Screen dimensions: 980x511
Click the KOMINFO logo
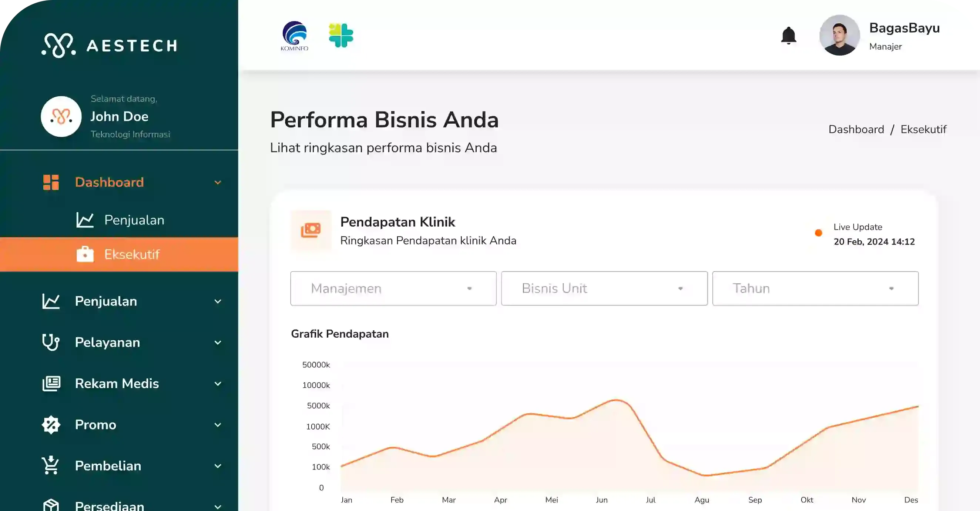click(295, 36)
